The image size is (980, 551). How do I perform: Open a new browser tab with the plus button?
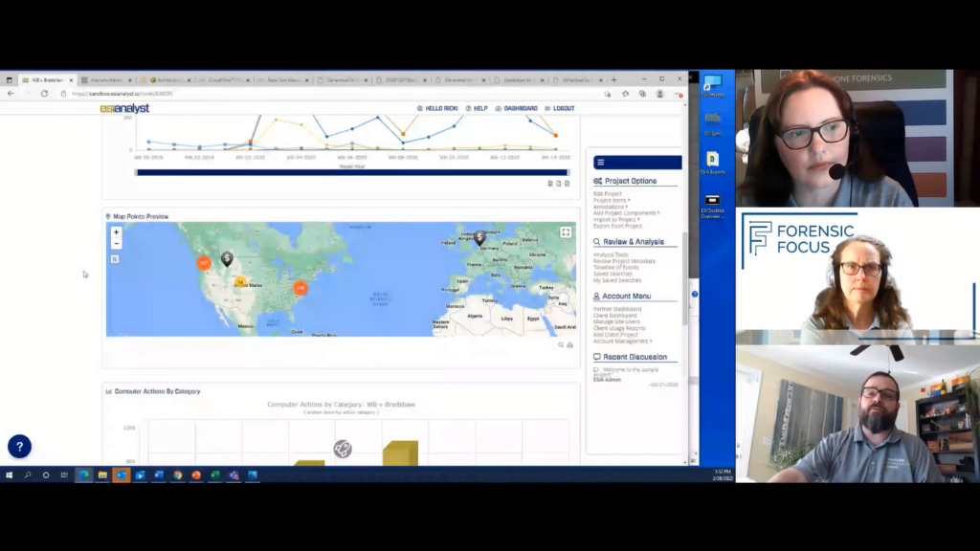[x=613, y=80]
